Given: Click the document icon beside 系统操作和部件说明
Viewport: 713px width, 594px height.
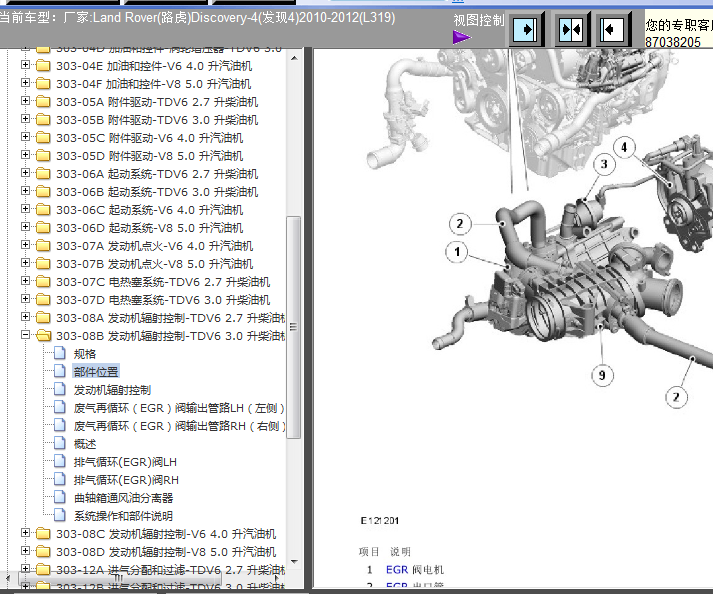Looking at the screenshot, I should tap(60, 515).
